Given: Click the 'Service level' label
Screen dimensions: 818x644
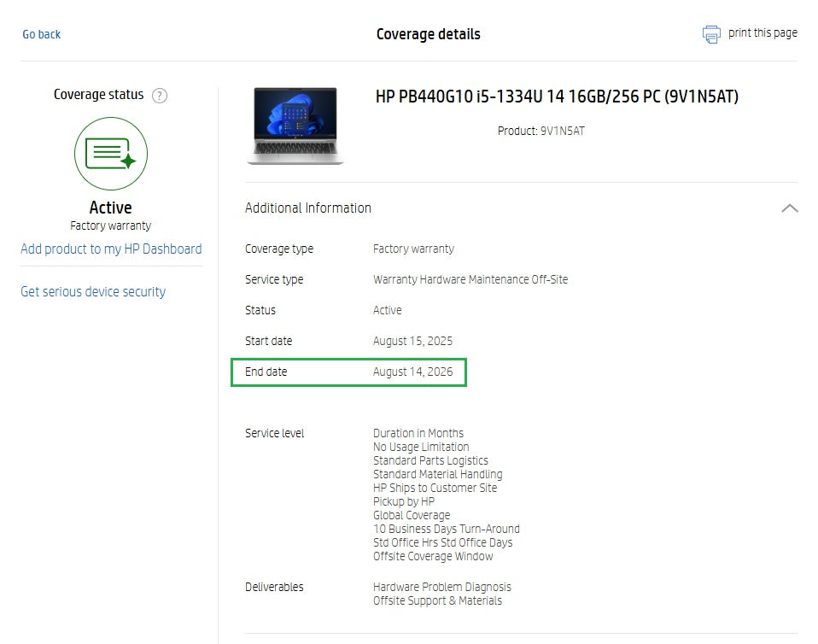Looking at the screenshot, I should pos(274,433).
